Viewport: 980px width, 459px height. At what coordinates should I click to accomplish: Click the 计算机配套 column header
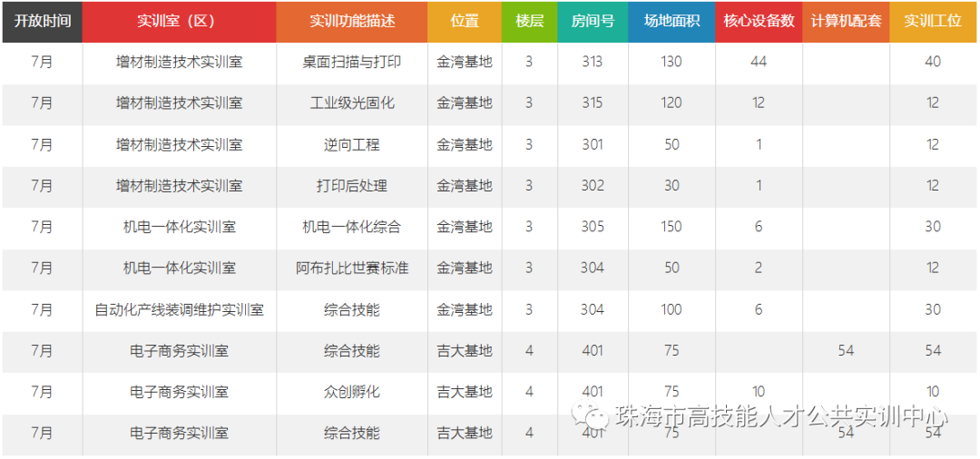tap(846, 21)
